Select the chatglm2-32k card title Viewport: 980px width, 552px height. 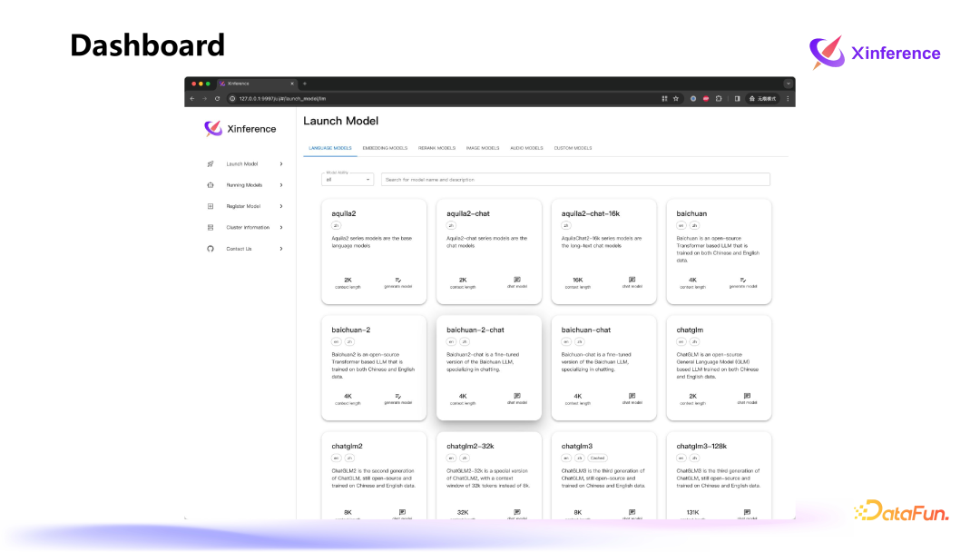470,447
